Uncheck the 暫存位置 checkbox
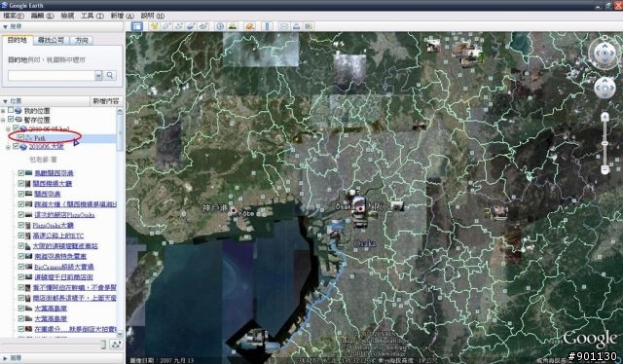Image resolution: width=623 pixels, height=364 pixels. point(11,119)
